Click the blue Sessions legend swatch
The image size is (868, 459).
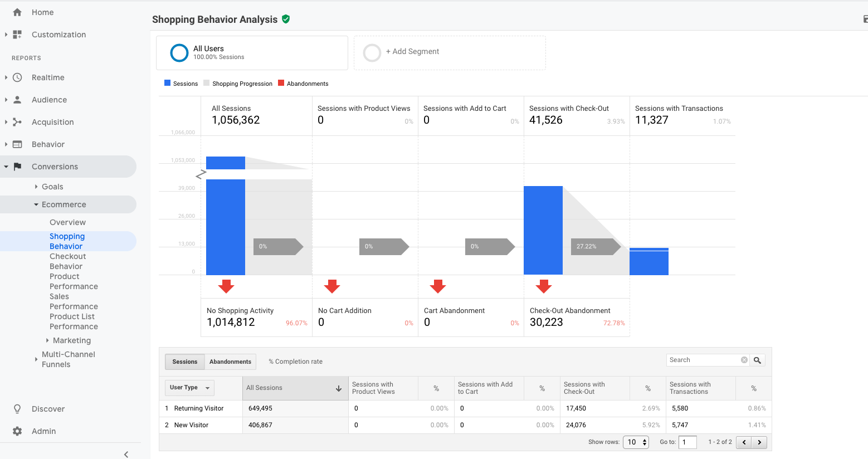[167, 83]
